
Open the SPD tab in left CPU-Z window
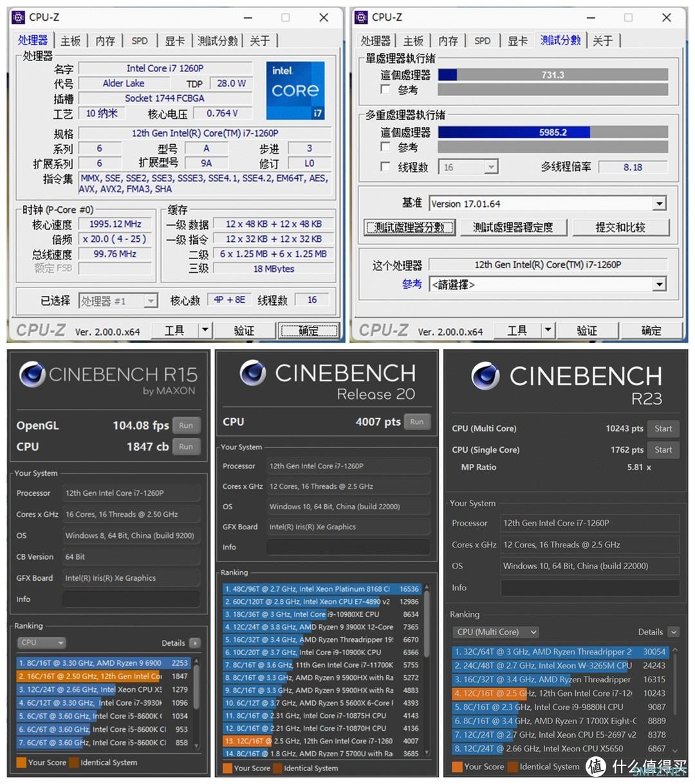140,41
